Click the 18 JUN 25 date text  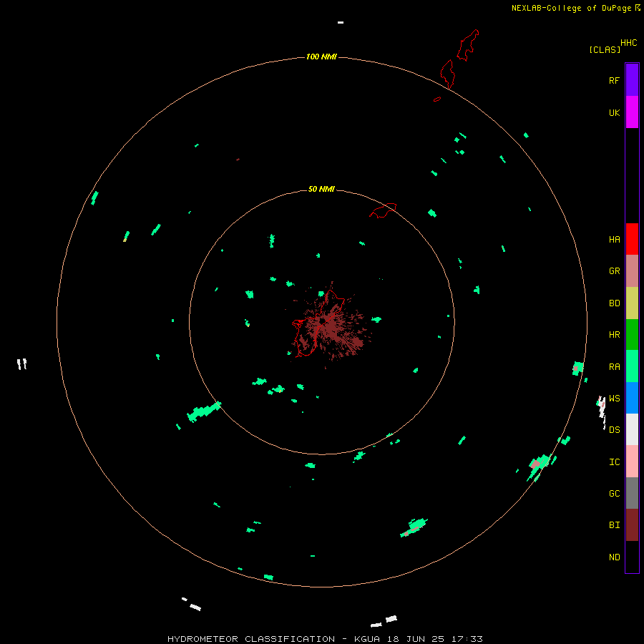coord(417,639)
